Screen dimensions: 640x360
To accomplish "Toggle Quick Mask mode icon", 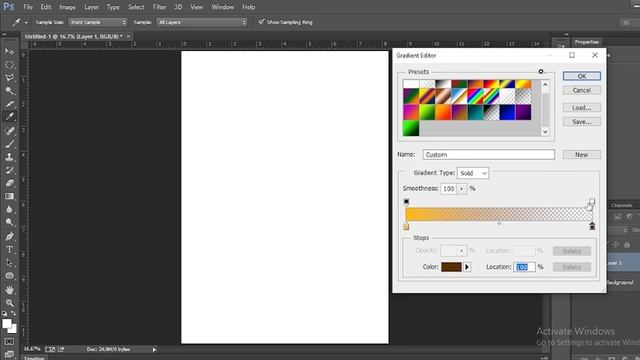I will click(9, 341).
